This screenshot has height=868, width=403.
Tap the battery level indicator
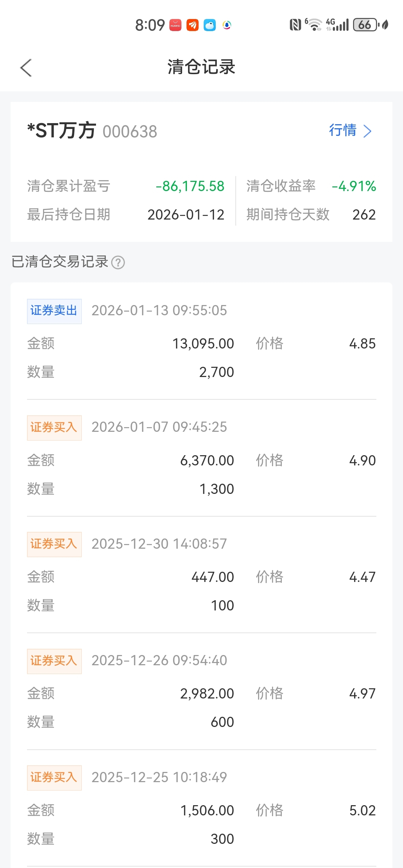point(365,25)
